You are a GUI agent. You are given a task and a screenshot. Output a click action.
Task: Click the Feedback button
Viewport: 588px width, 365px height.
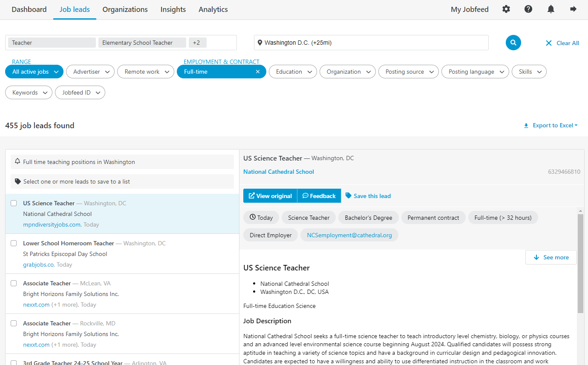[319, 196]
